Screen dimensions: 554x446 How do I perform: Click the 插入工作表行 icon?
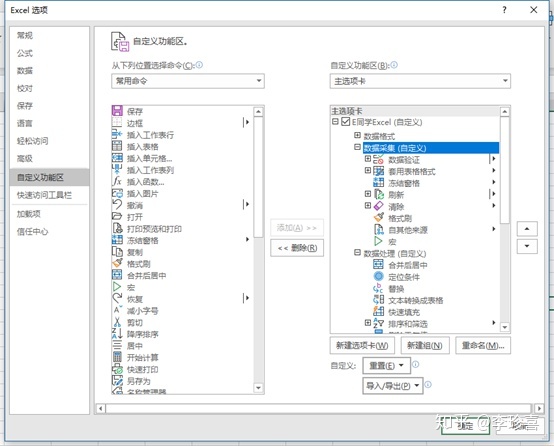click(117, 134)
